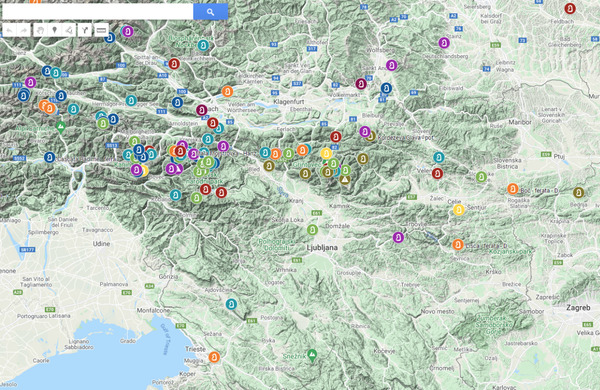Click the Zagreb city label

(x=578, y=308)
